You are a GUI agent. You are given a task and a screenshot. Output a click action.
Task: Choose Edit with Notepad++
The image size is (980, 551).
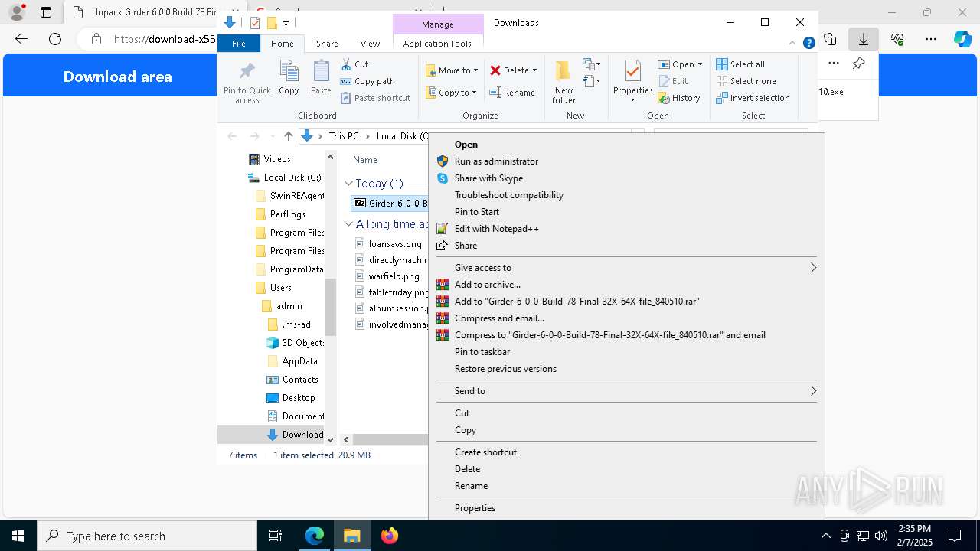pyautogui.click(x=626, y=229)
